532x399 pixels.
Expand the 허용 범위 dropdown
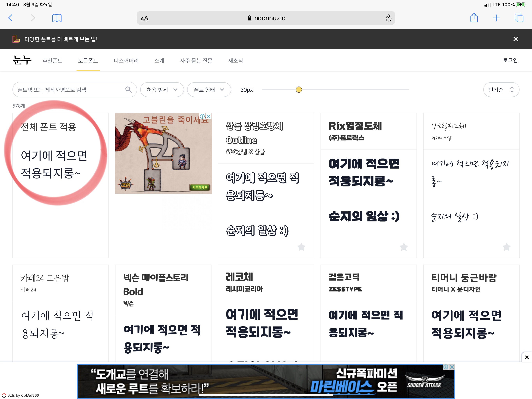[162, 90]
